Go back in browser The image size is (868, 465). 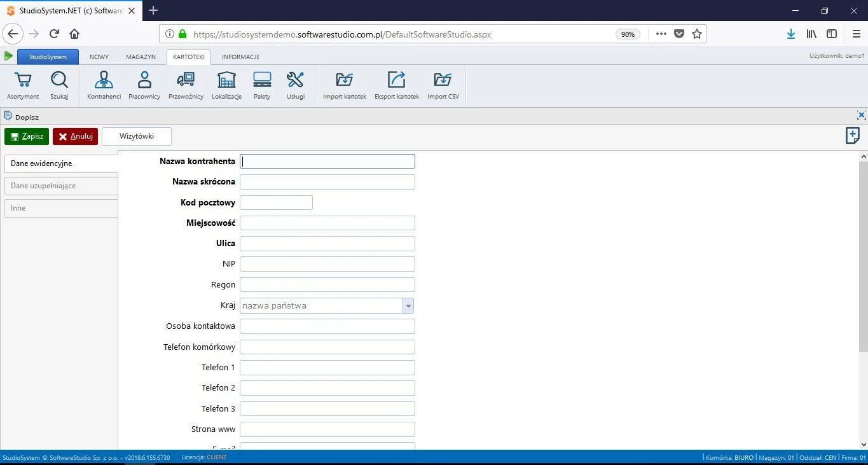(x=13, y=34)
